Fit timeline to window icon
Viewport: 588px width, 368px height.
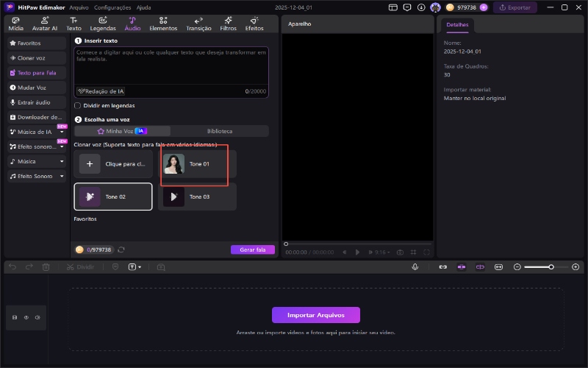point(498,267)
